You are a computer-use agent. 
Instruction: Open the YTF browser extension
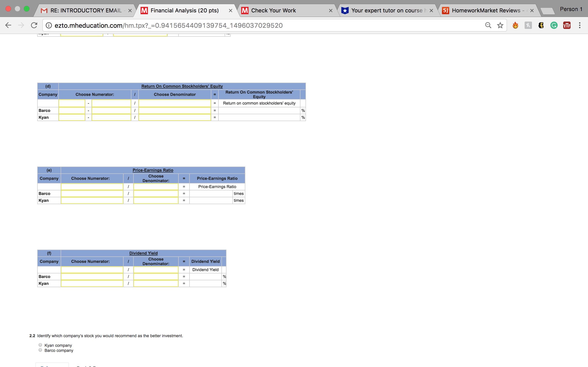pos(567,25)
